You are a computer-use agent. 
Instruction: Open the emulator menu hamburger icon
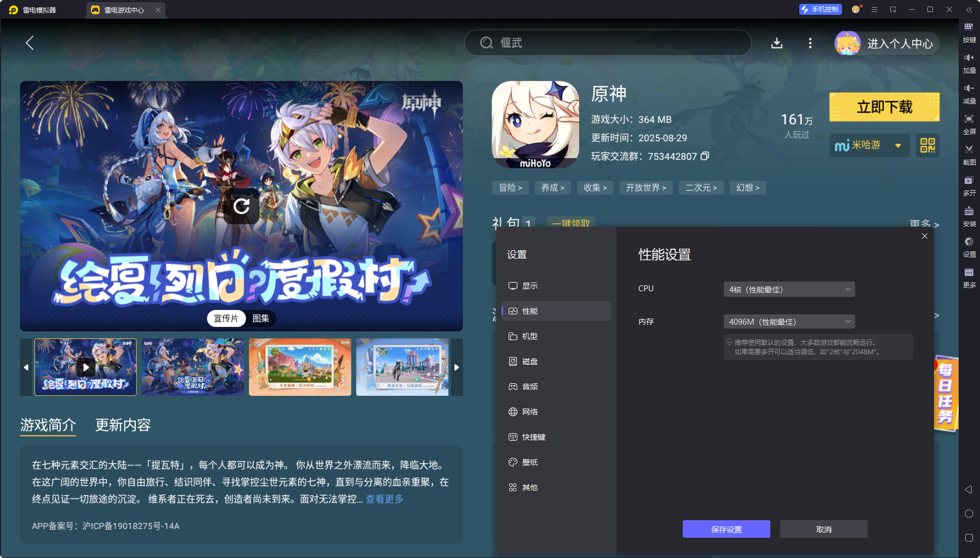874,9
